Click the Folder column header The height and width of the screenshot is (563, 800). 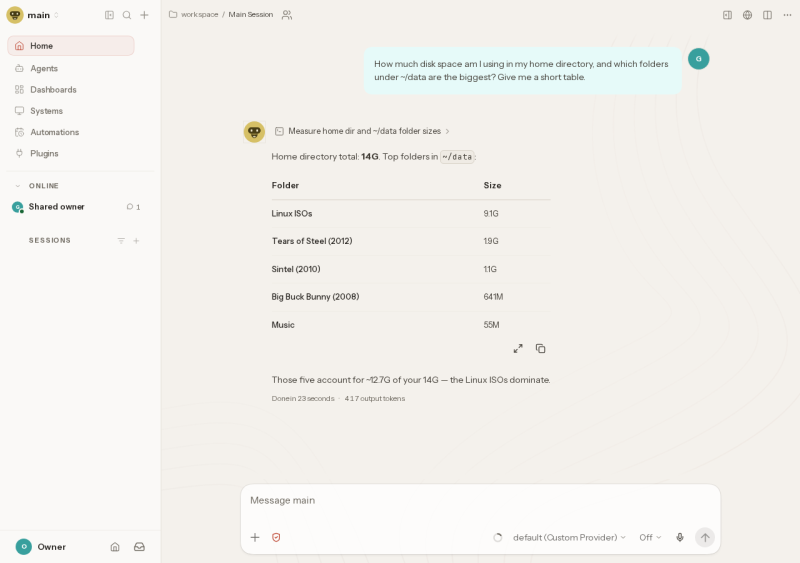[x=285, y=185]
